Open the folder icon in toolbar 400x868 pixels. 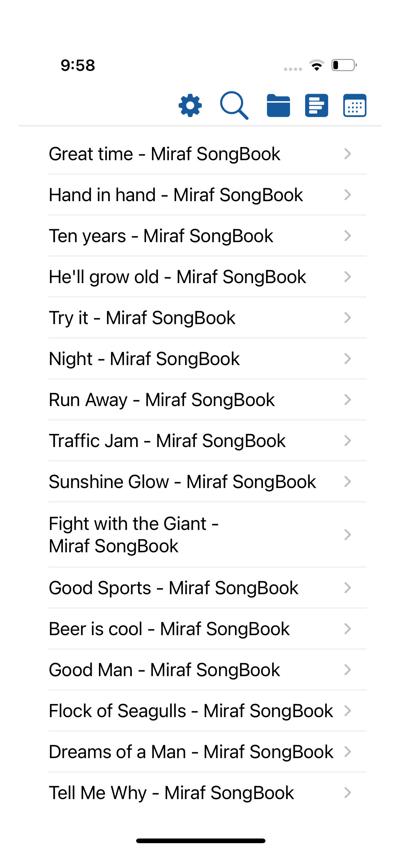coord(278,106)
